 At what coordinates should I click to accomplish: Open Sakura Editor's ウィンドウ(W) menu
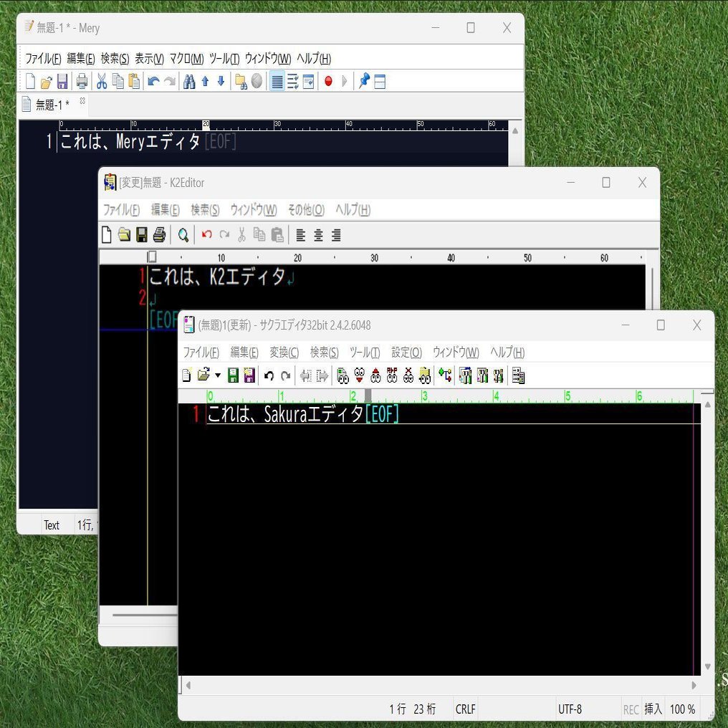pos(456,353)
